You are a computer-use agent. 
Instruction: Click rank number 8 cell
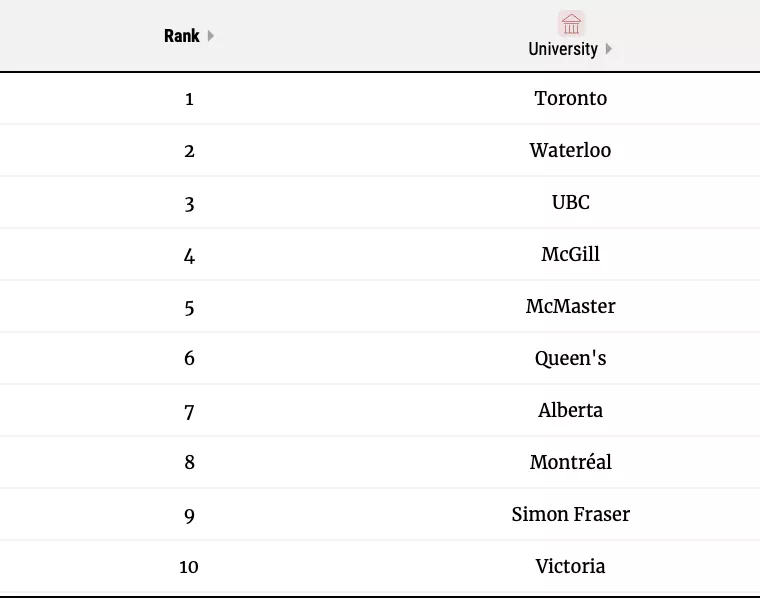pos(189,463)
